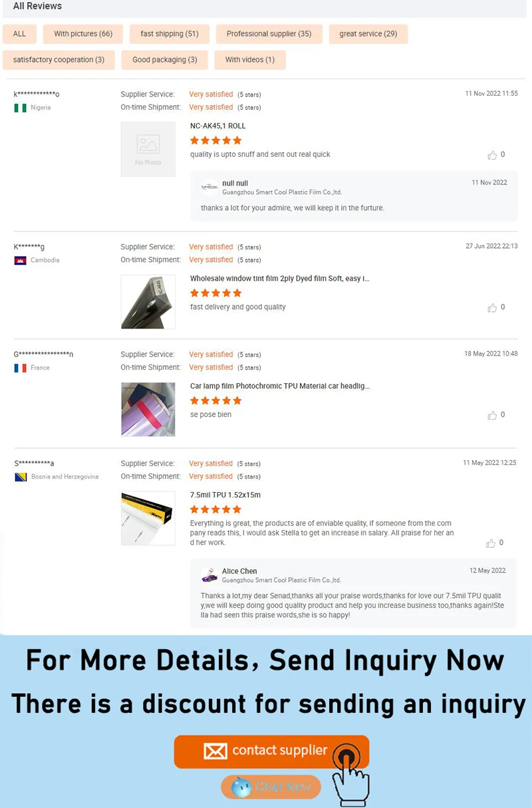
Task: Open the window tint film photo thumbnail
Action: tap(148, 302)
